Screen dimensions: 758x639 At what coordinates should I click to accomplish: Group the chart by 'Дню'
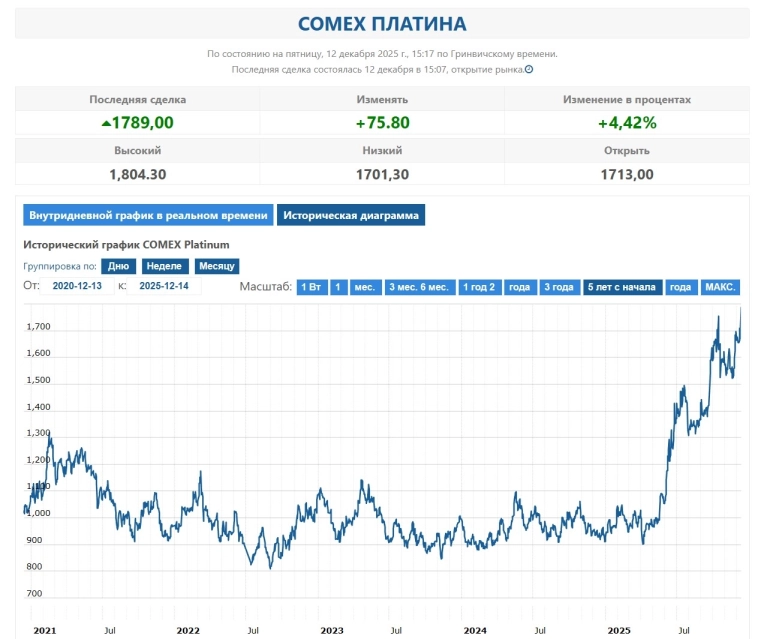(x=118, y=266)
